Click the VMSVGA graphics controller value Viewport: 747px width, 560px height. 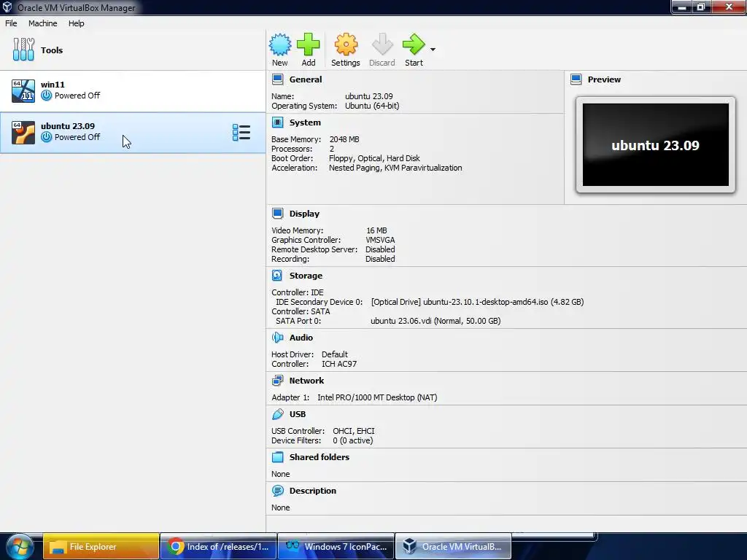(x=380, y=240)
